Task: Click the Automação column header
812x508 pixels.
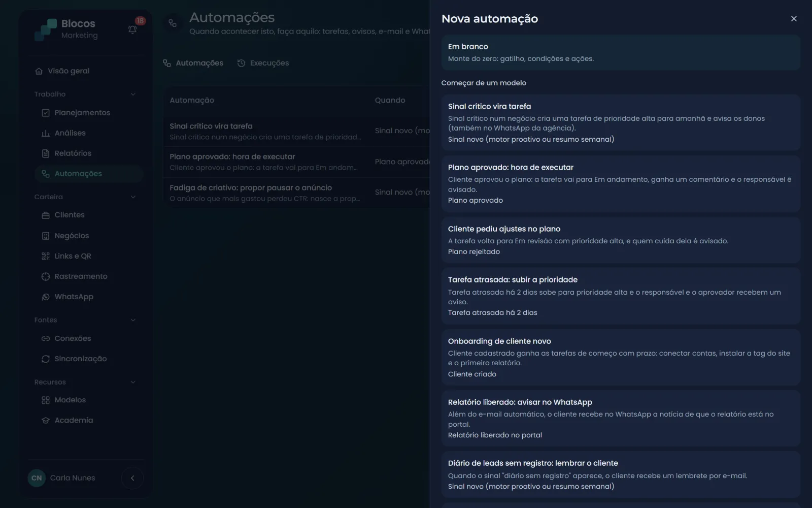Action: 192,100
